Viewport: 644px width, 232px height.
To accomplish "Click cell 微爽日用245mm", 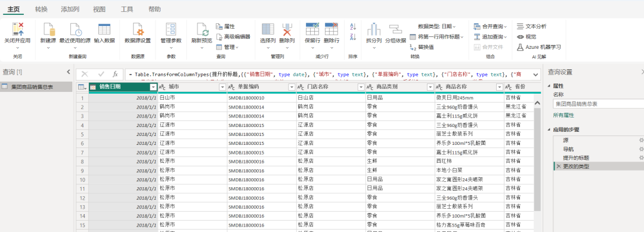I will pyautogui.click(x=469, y=98).
